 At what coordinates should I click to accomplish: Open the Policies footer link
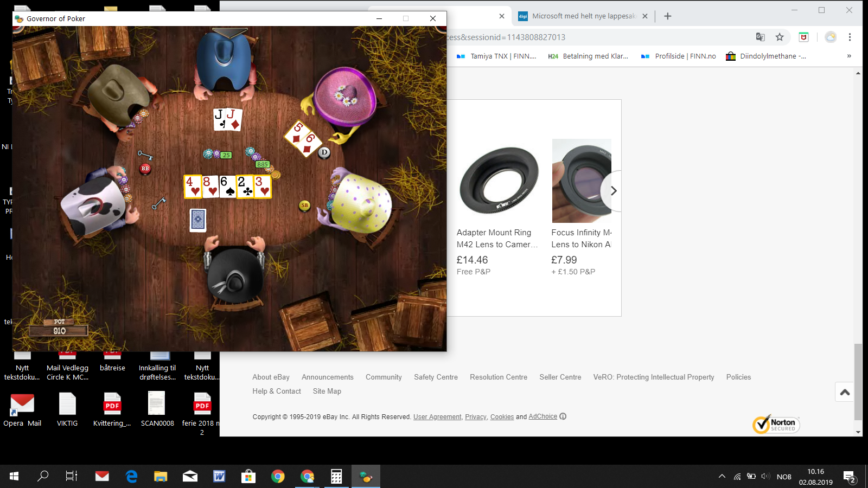tap(738, 377)
